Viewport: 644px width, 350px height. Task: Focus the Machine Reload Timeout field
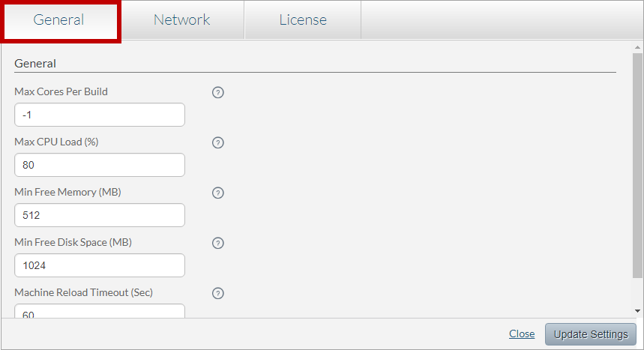(100, 311)
